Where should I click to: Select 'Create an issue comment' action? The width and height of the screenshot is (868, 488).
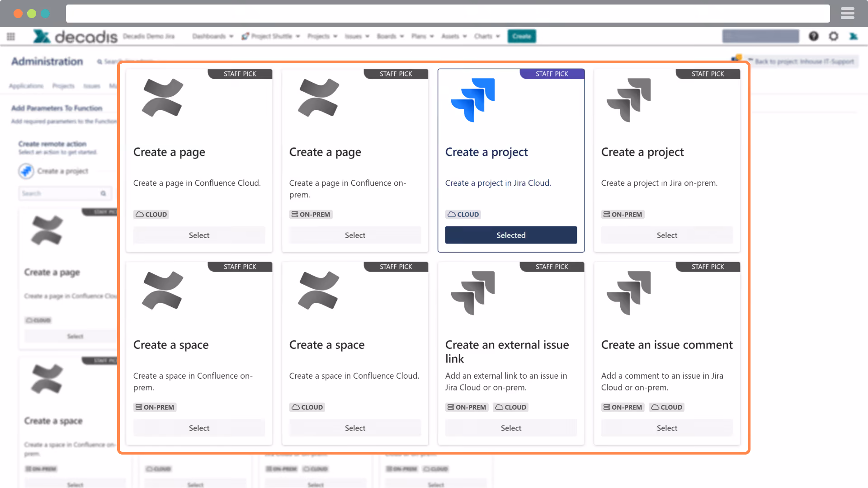(667, 428)
